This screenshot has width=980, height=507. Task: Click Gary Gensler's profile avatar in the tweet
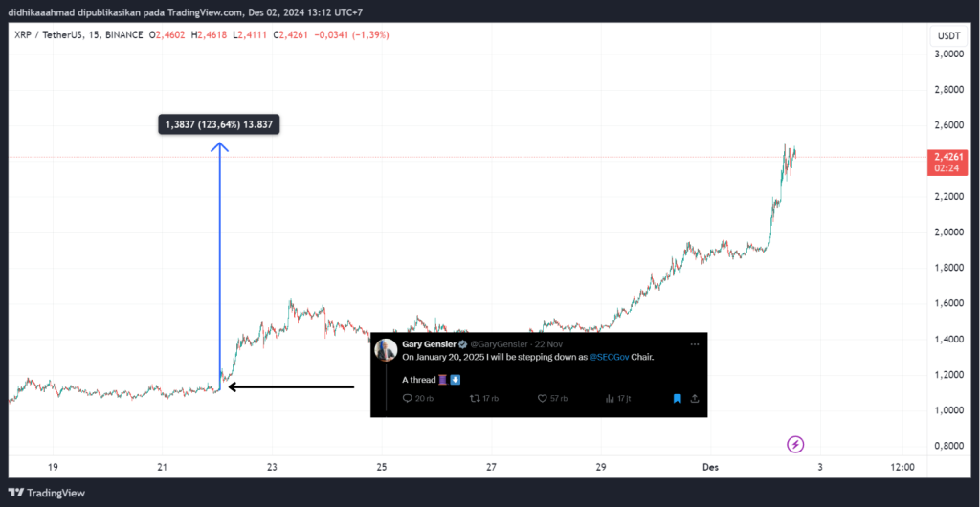coord(386,350)
